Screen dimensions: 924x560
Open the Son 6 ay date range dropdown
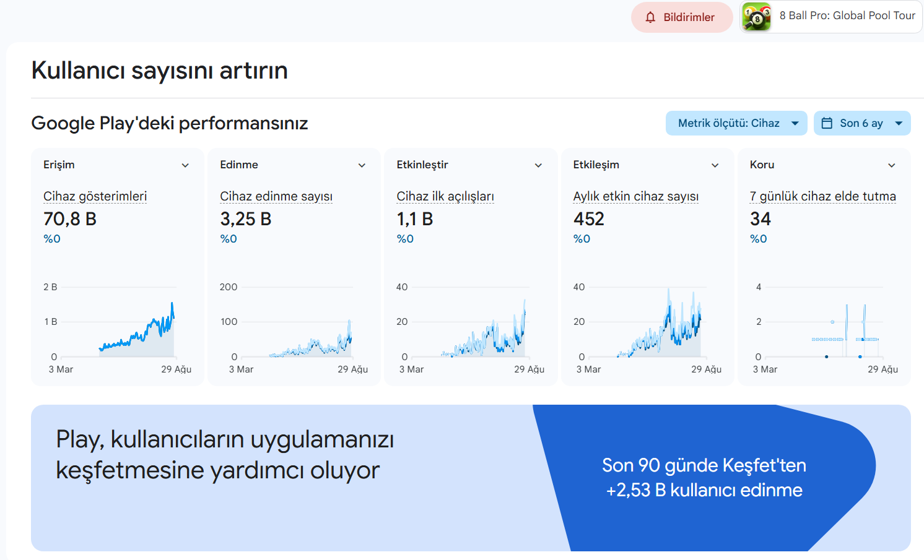click(862, 123)
